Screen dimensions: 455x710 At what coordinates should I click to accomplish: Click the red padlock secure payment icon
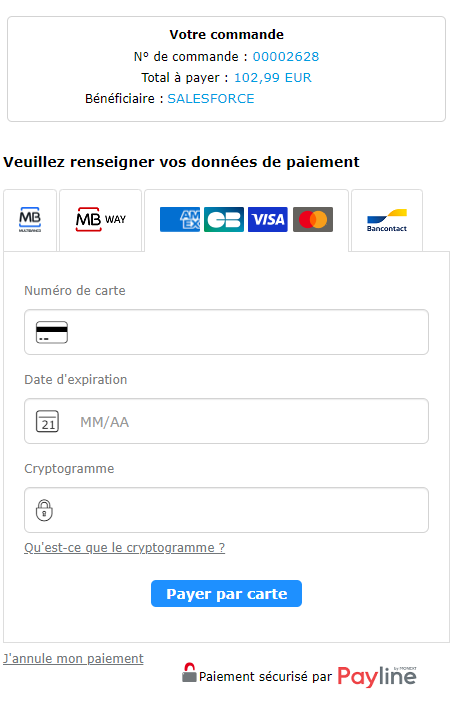pyautogui.click(x=189, y=672)
